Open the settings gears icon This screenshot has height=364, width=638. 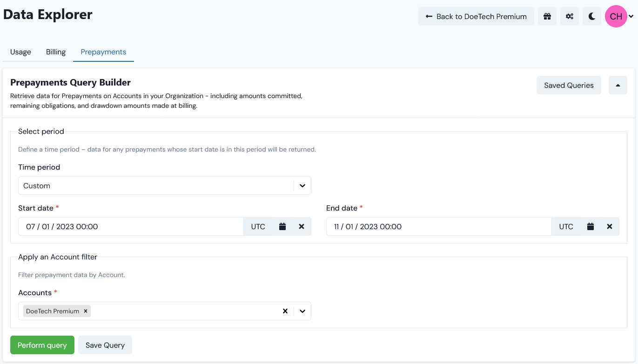point(569,16)
